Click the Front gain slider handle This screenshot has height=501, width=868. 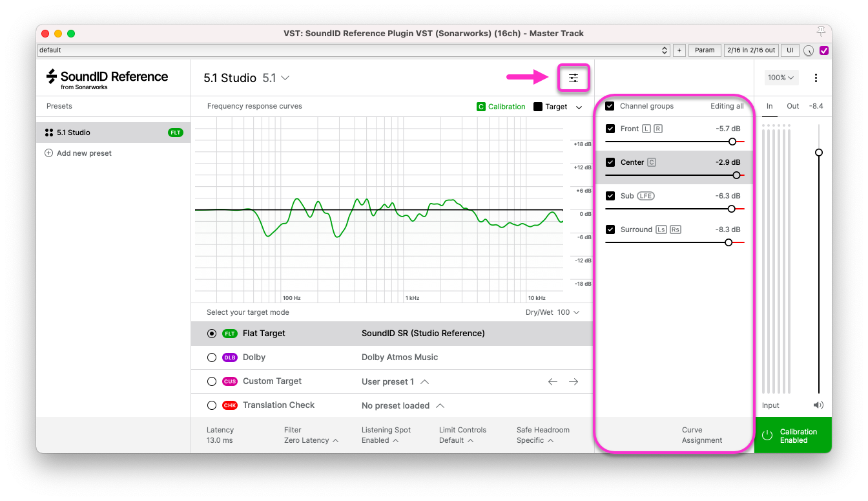click(x=732, y=142)
